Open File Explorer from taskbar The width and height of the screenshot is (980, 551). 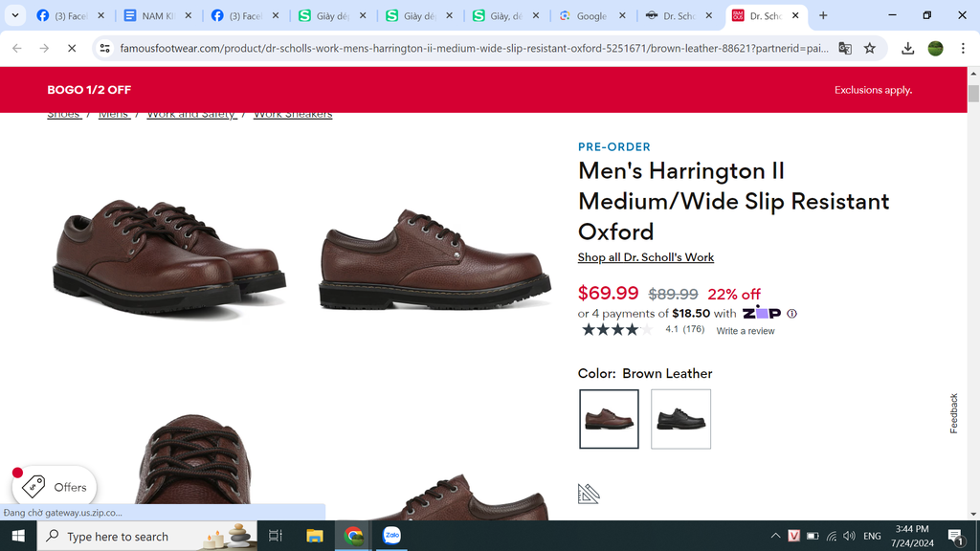tap(314, 536)
